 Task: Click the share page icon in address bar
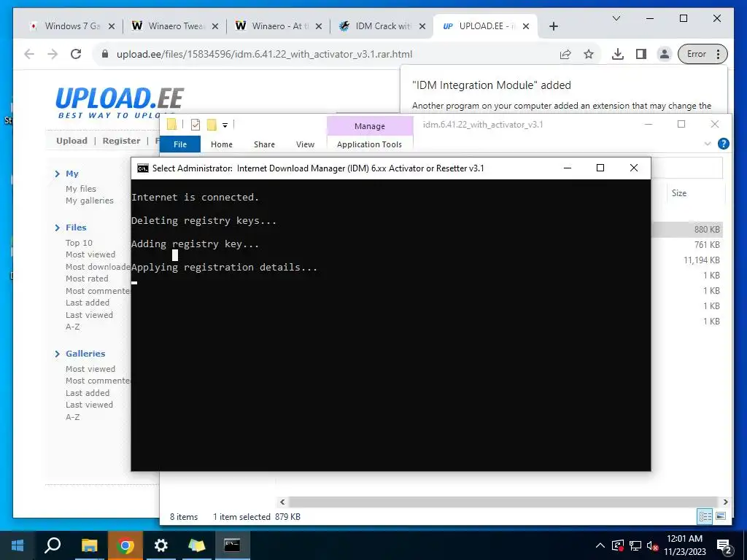(565, 54)
